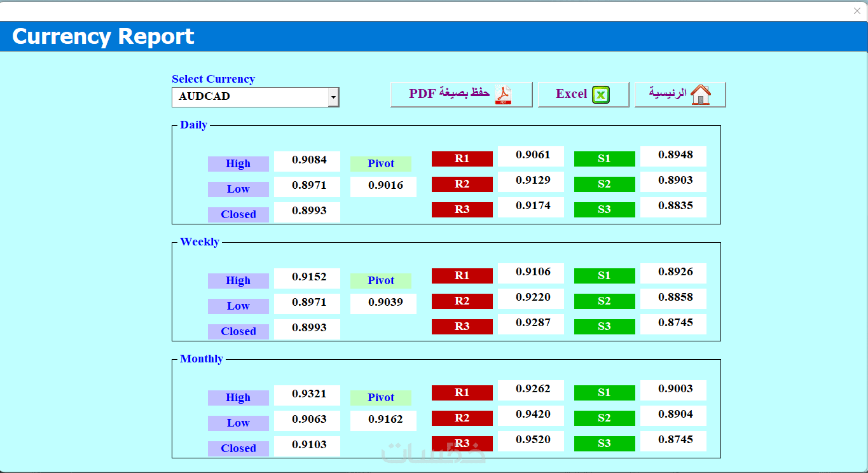Export the report to Excel

click(583, 94)
